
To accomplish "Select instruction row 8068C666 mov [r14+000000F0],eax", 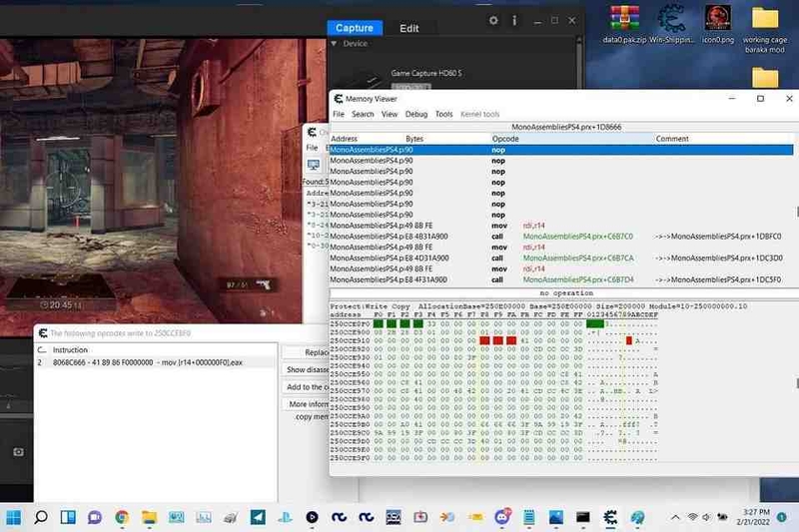I will (x=157, y=362).
